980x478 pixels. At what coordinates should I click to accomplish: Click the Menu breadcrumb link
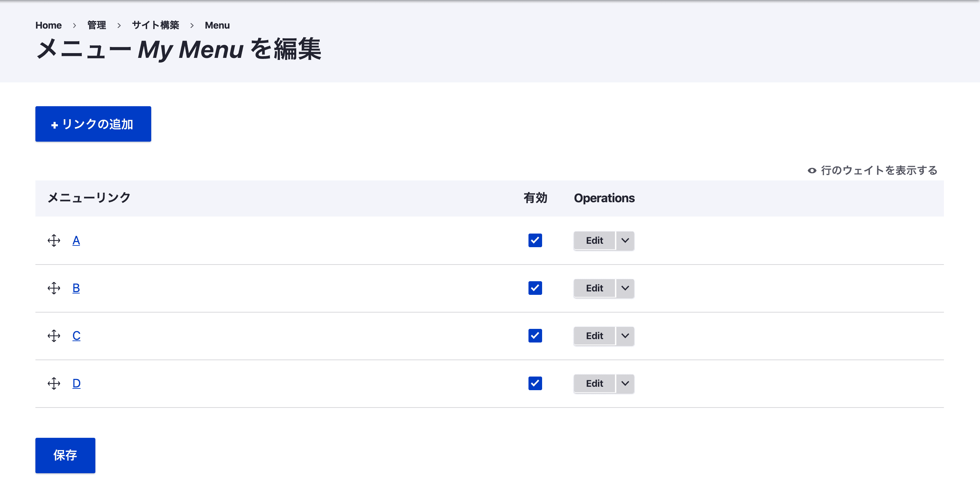click(x=217, y=25)
